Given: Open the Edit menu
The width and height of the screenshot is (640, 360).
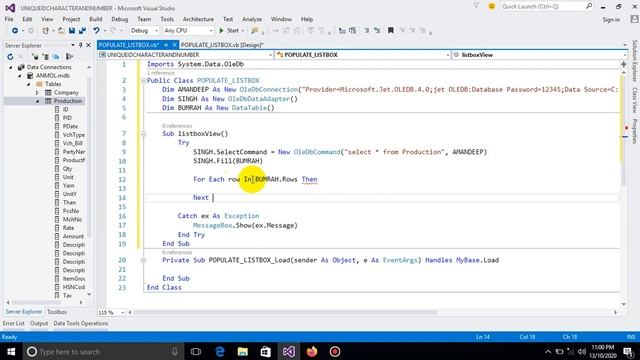Looking at the screenshot, I should pyautogui.click(x=27, y=19).
